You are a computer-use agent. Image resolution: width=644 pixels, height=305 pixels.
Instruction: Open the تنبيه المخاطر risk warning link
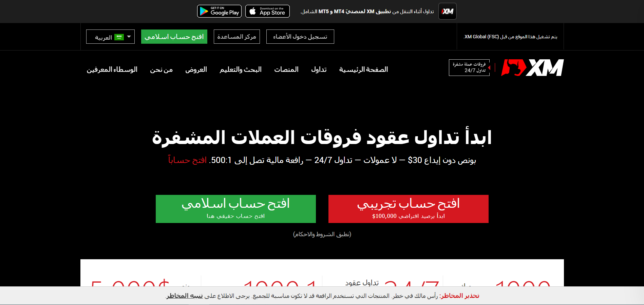[x=184, y=296]
